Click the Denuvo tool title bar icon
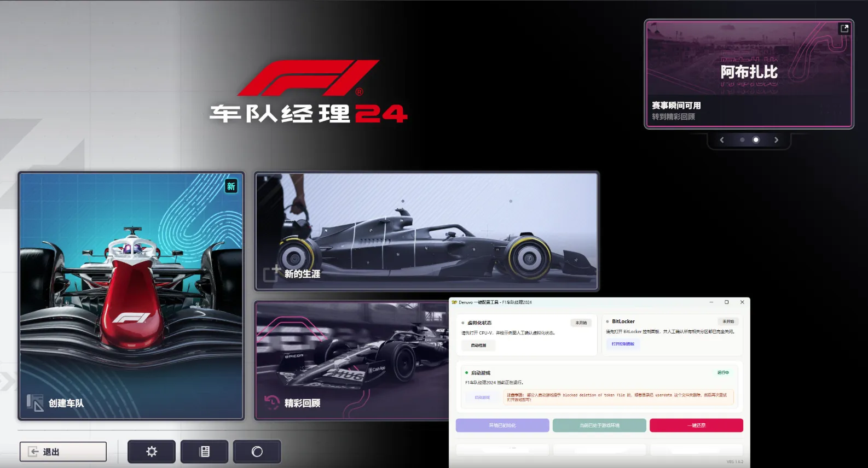Viewport: 868px width, 468px height. click(x=454, y=302)
